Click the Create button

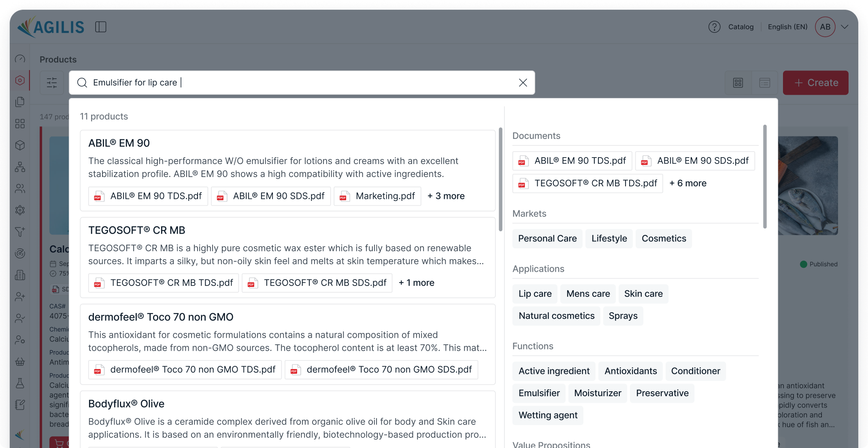815,83
